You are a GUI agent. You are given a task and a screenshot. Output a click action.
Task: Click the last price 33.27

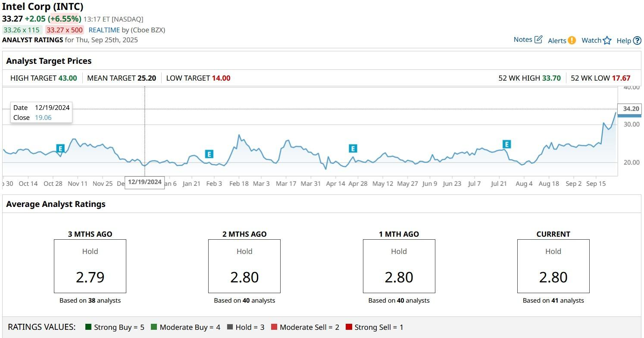12,19
